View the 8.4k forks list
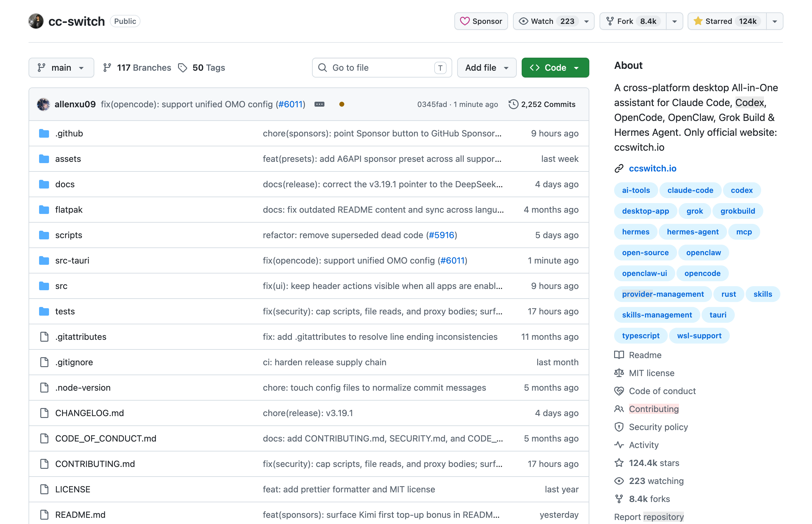The height and width of the screenshot is (524, 812). coord(642,499)
